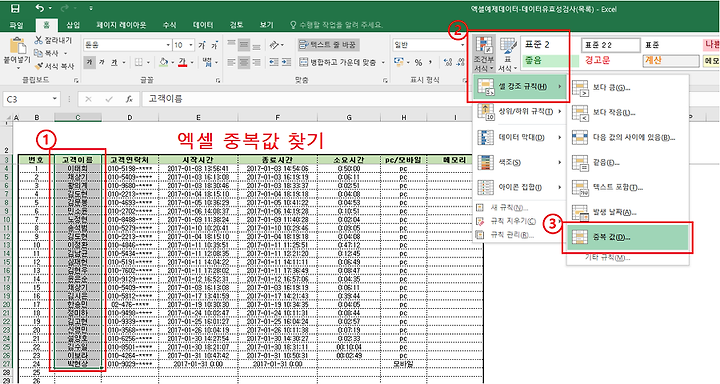Click the Paste (붙여넣기) clipboard icon
The image size is (720, 384).
(17, 46)
